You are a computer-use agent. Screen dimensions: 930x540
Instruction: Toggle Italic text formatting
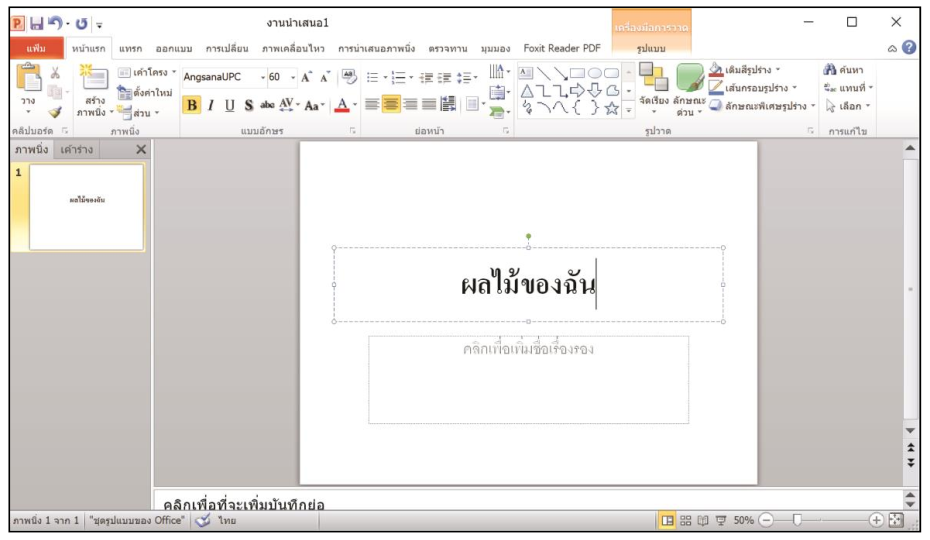tap(211, 106)
